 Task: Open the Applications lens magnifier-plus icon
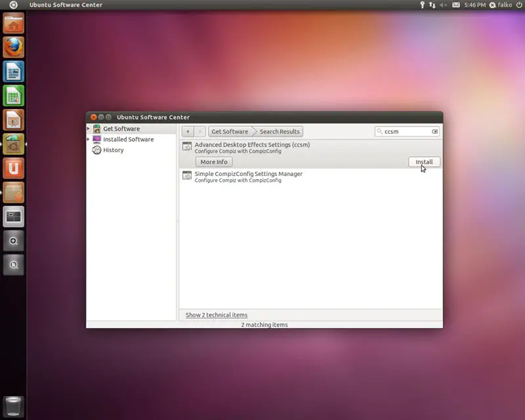[x=13, y=240]
